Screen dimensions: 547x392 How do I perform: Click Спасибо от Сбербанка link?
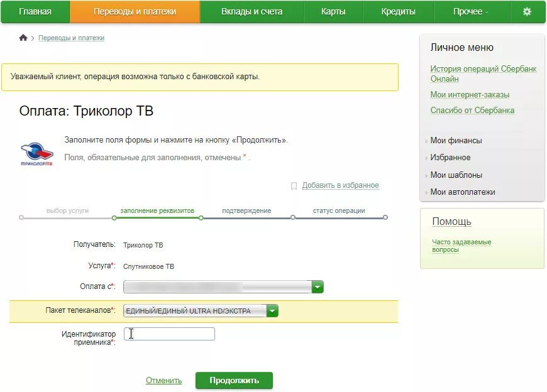pyautogui.click(x=472, y=110)
